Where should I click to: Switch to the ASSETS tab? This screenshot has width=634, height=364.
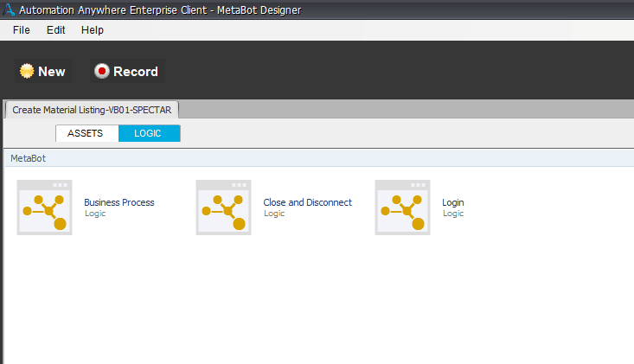pos(87,133)
